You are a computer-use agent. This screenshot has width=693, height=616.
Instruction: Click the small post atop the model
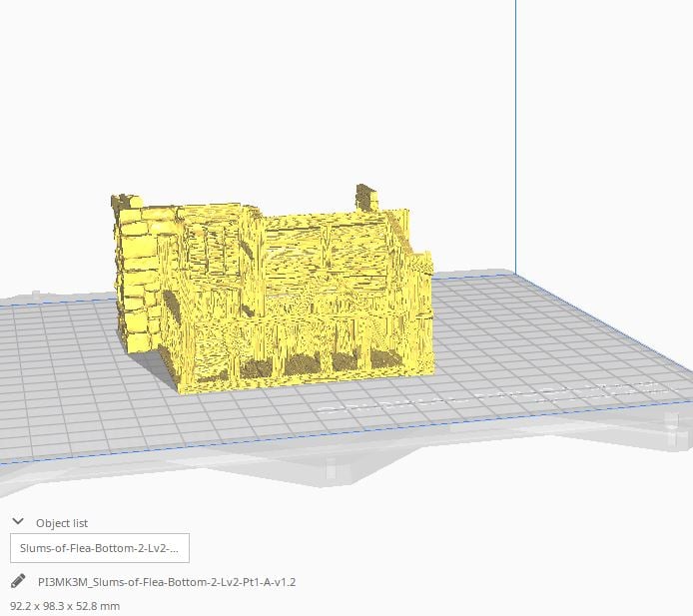click(366, 195)
